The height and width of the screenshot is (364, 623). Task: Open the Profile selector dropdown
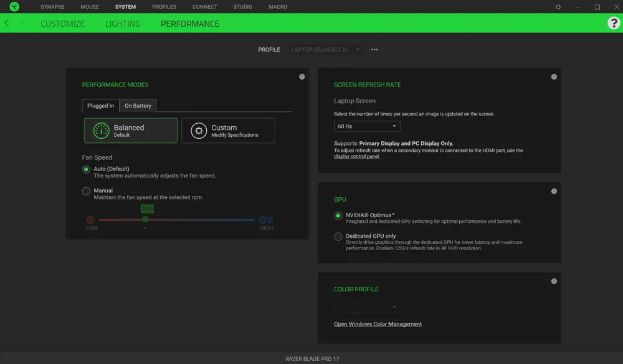324,49
